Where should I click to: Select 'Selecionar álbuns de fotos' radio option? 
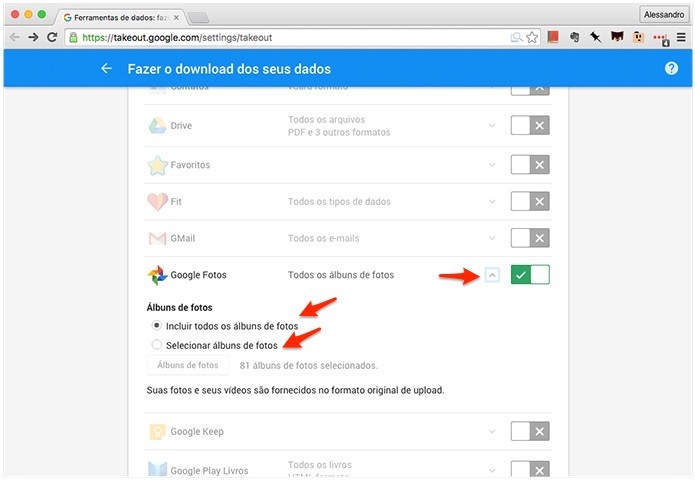click(156, 344)
